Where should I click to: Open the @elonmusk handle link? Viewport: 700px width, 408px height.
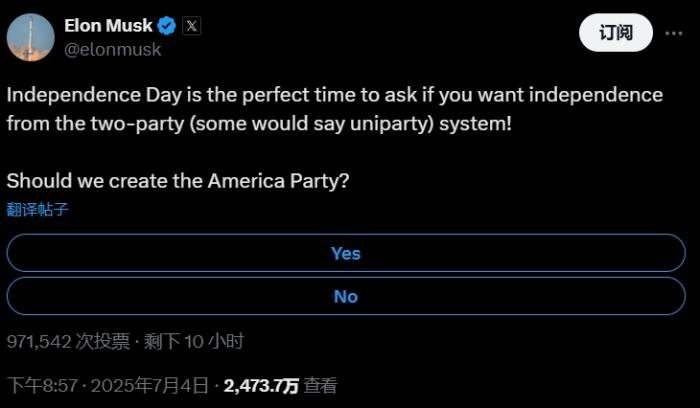[112, 49]
